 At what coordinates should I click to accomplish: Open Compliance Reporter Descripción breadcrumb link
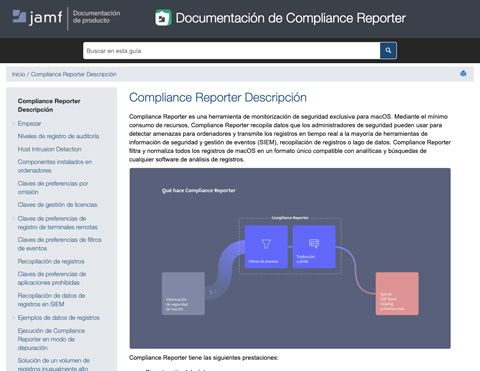74,74
